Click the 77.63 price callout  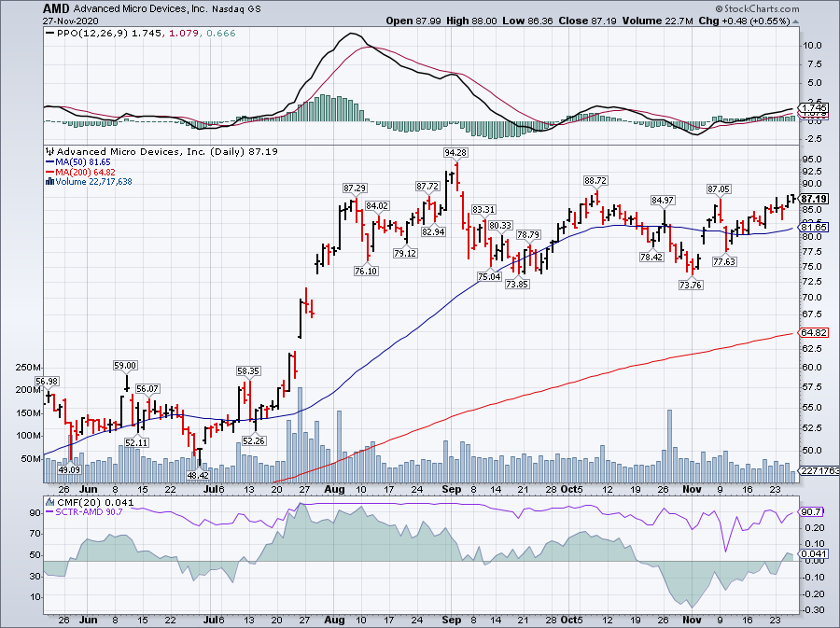[x=724, y=261]
